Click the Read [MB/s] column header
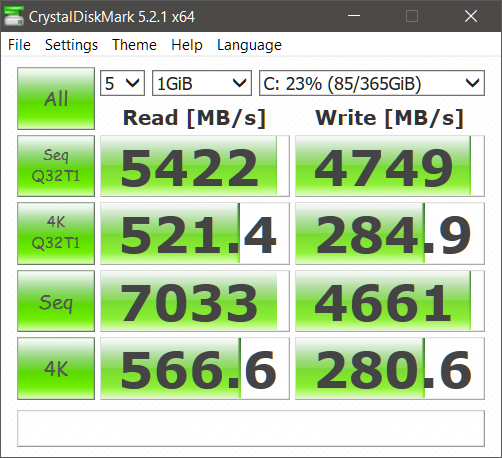The width and height of the screenshot is (502, 458). point(195,118)
